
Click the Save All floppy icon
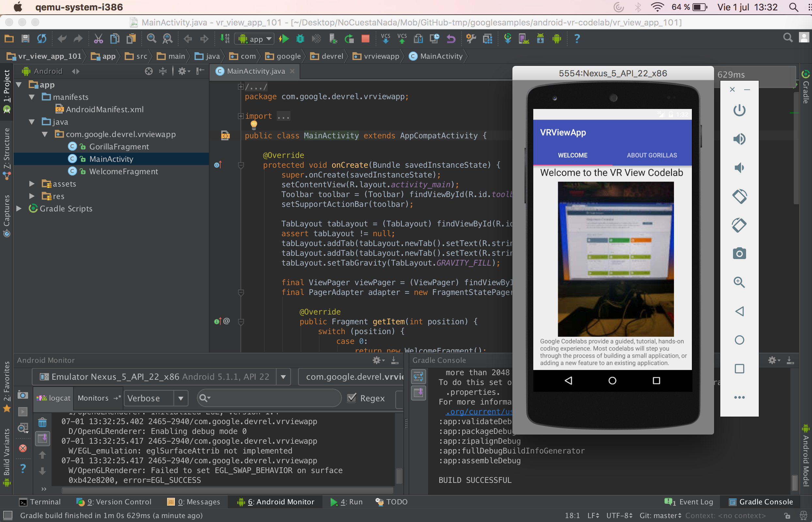point(25,38)
